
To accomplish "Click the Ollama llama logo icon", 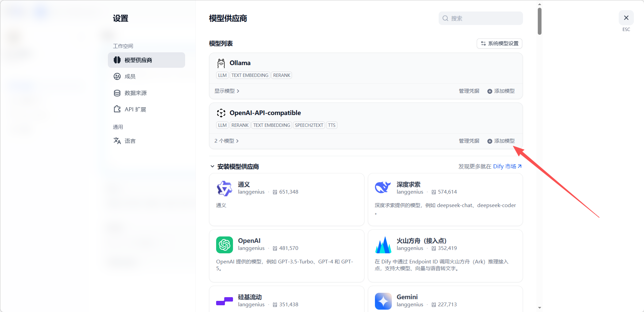I will tap(221, 63).
